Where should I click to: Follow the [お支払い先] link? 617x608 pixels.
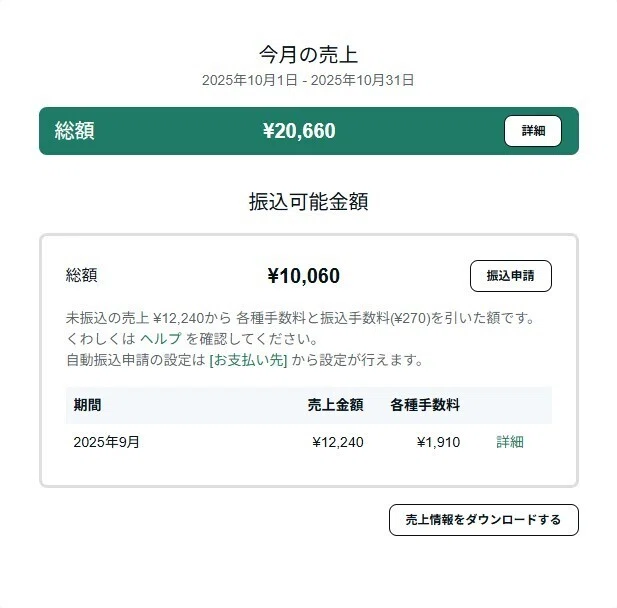248,360
